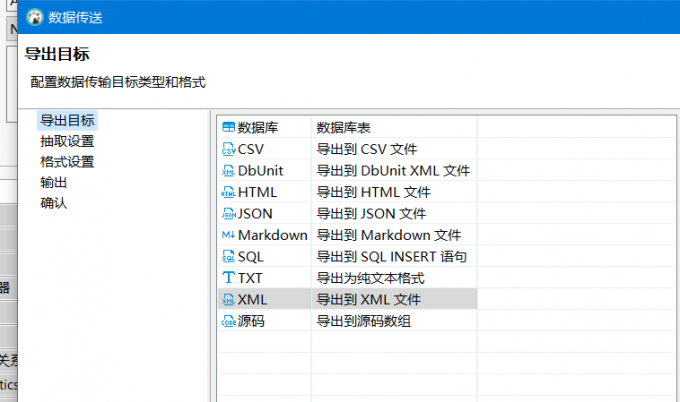Select the 导出目标 step in sidebar
The image size is (680, 402).
tap(67, 120)
